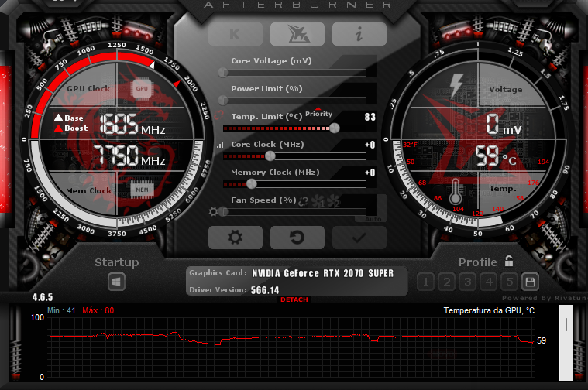Viewport: 588px width, 390px height.
Task: Save profile with the floppy disk icon
Action: pos(530,282)
